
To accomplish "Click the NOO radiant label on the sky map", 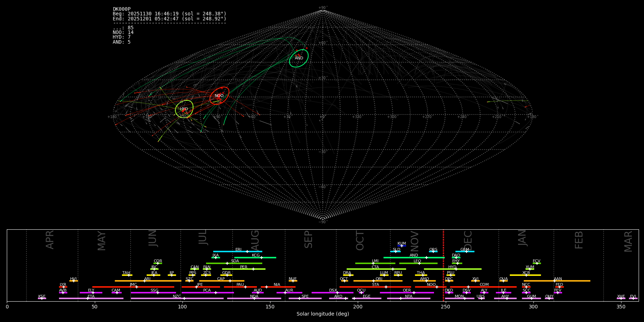I will tap(219, 96).
